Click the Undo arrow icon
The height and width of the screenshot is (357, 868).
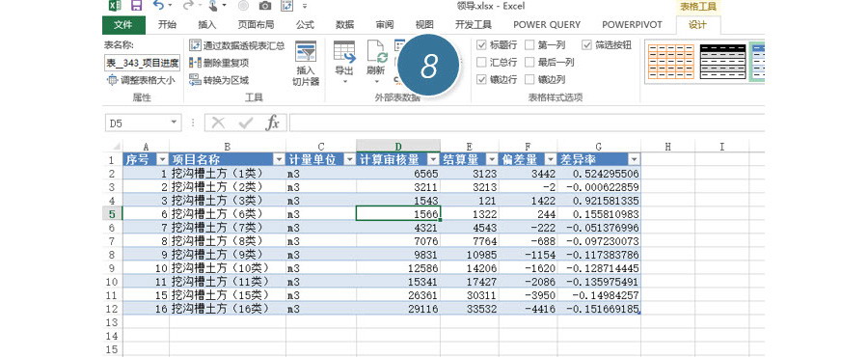tap(159, 6)
